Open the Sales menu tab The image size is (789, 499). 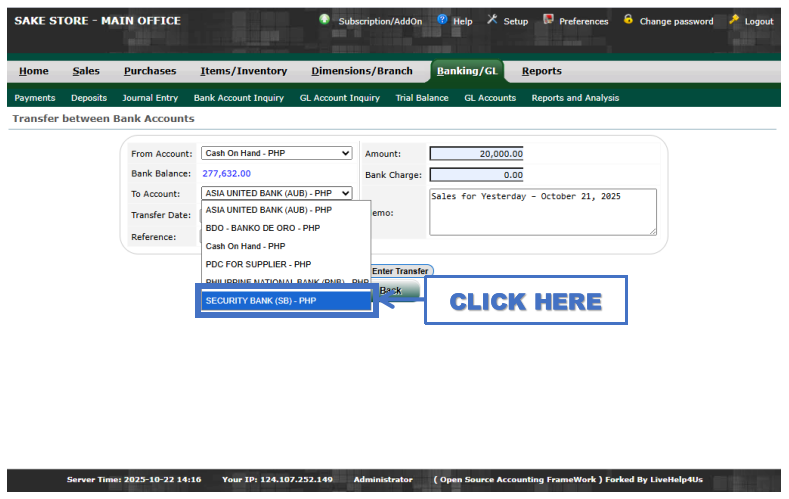pos(86,71)
